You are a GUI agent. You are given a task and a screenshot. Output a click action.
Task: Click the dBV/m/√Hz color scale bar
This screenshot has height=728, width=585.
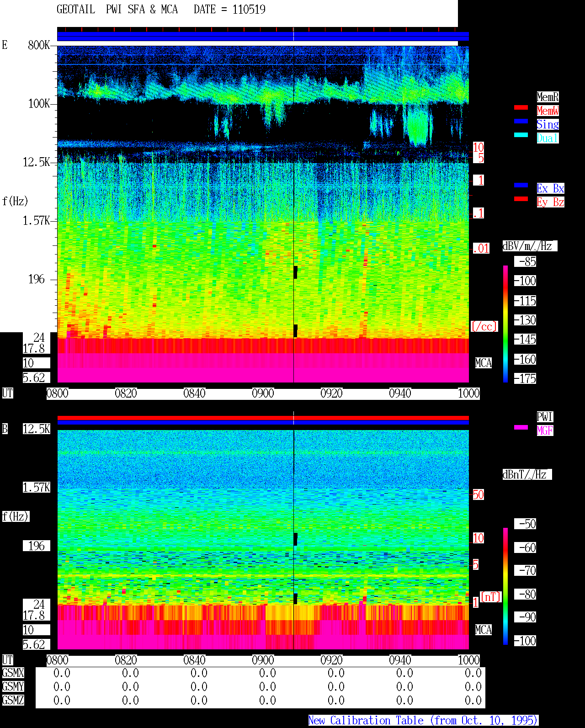505,324
